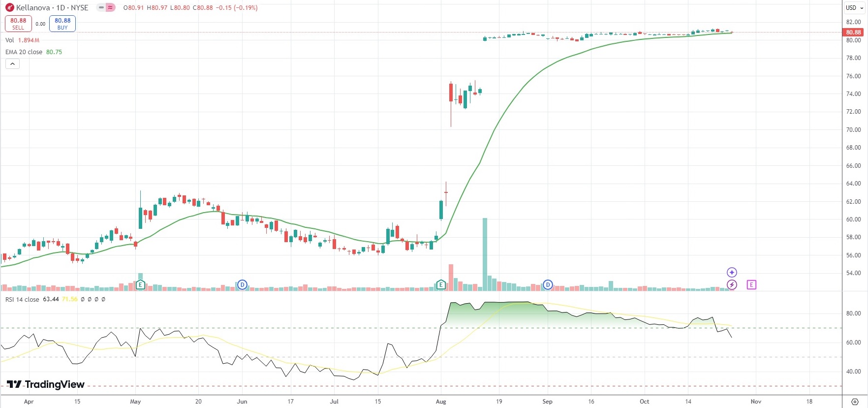Click the purple star marker icon
Viewport: 868px width, 408px height.
(x=732, y=272)
